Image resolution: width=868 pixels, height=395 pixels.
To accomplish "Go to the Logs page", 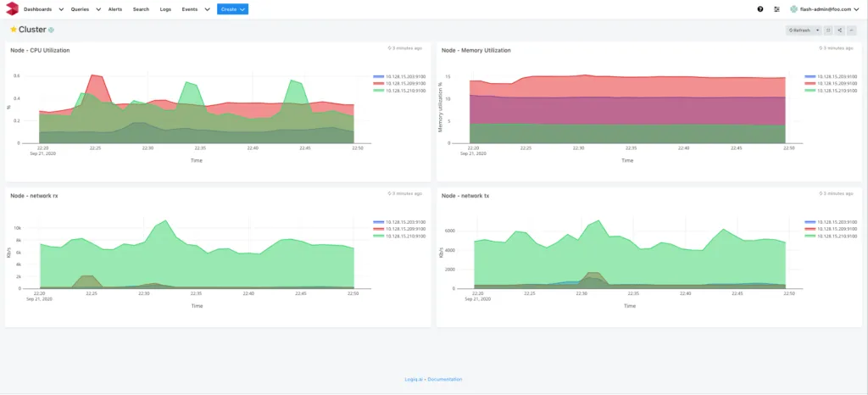I will click(165, 9).
